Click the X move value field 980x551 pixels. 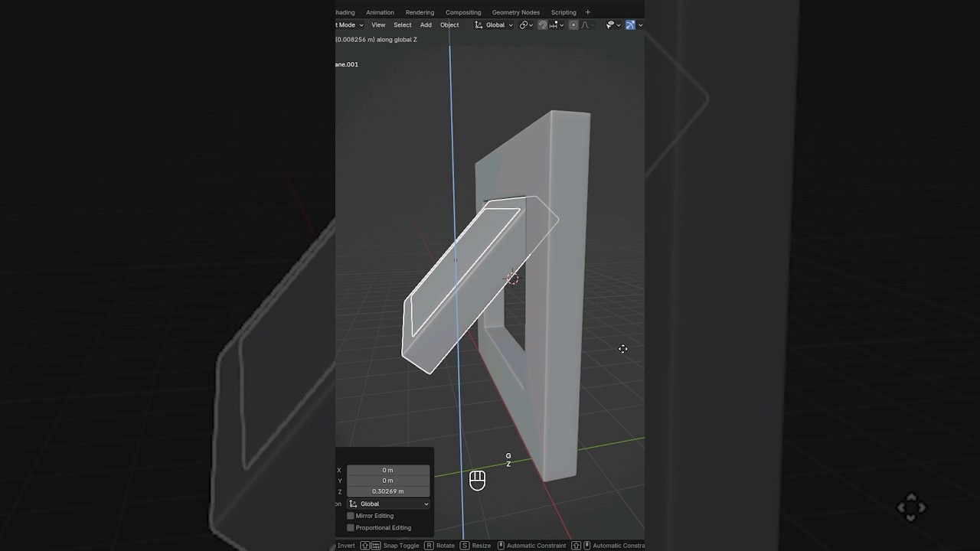pyautogui.click(x=388, y=470)
